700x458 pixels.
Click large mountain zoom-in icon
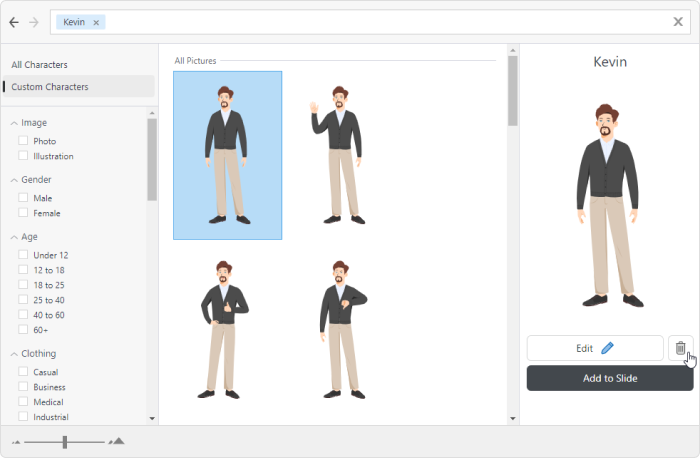click(x=118, y=441)
